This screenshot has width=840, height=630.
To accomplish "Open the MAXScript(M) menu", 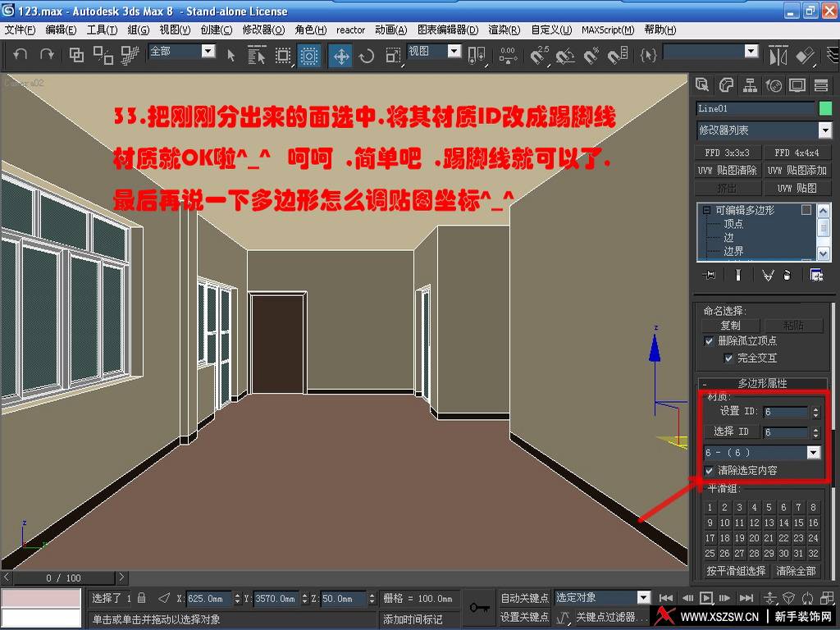I will click(x=608, y=30).
